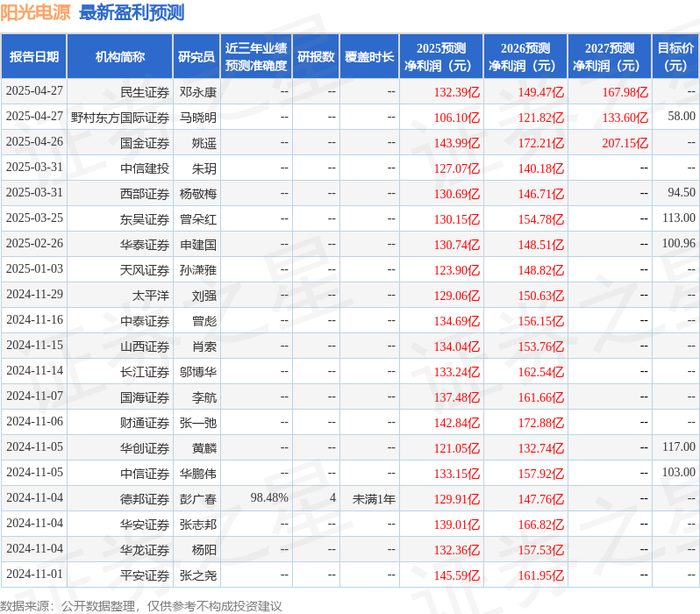This screenshot has width=700, height=614.
Task: Click institution name 国金证券
Action: (x=145, y=143)
